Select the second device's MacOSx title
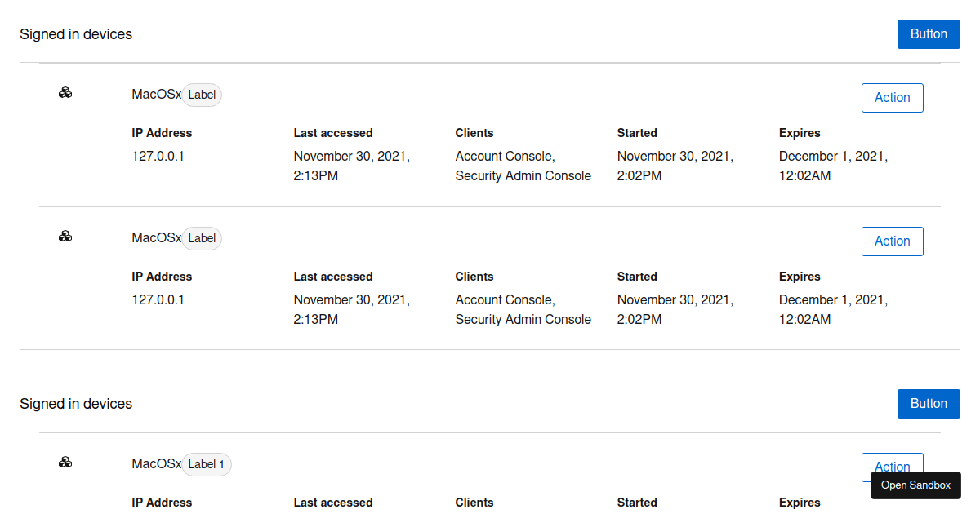The width and height of the screenshot is (980, 514). (x=156, y=238)
